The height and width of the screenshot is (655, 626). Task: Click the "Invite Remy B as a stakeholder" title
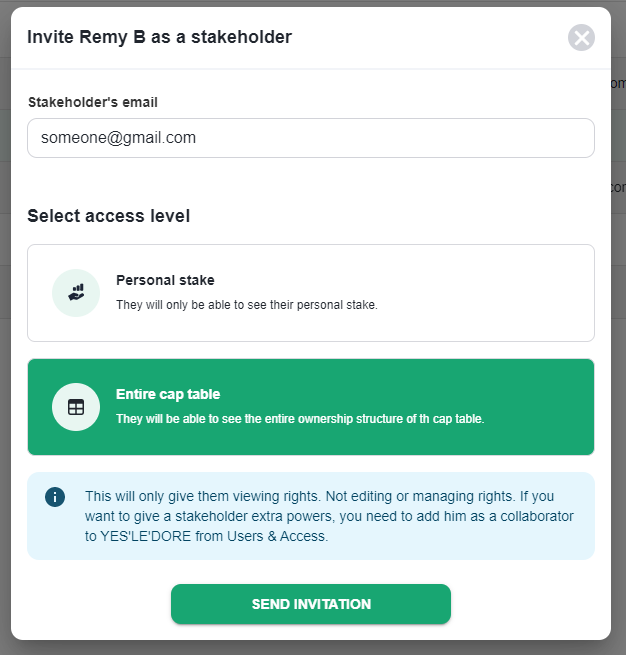pos(159,38)
